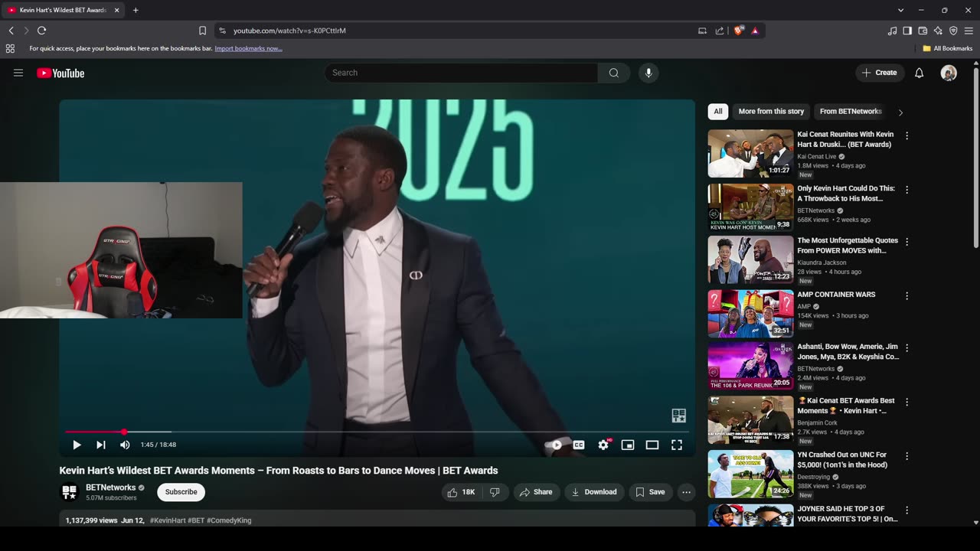980x551 pixels.
Task: Open AMP CONTAINER WARS video thumbnail
Action: [750, 314]
